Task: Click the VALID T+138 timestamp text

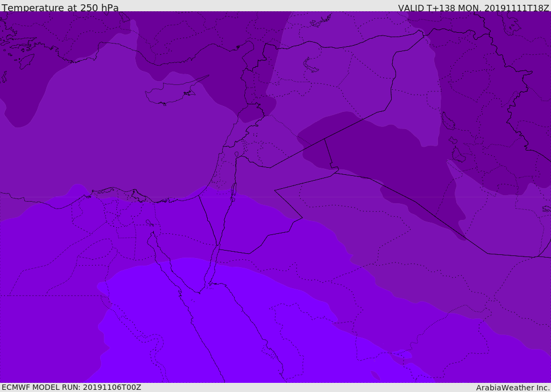Action: point(473,8)
